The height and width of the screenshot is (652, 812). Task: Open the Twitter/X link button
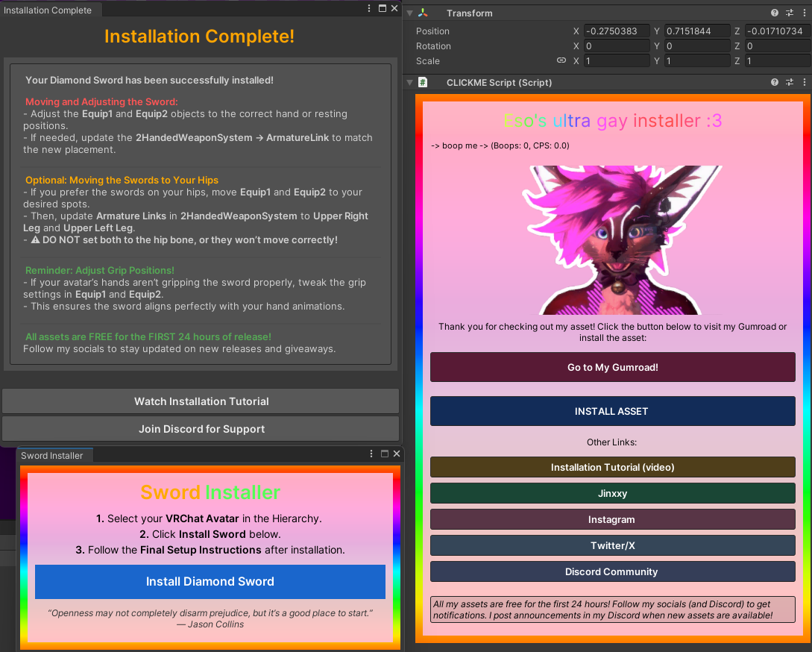[x=613, y=545]
